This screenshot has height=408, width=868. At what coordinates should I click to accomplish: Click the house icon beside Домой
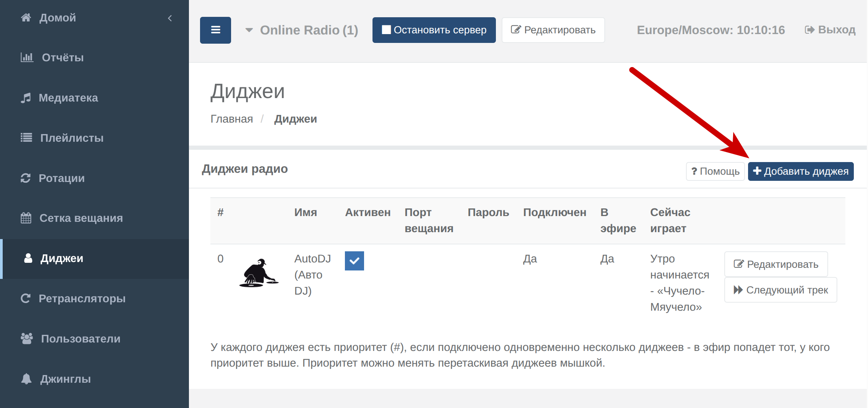(x=26, y=18)
